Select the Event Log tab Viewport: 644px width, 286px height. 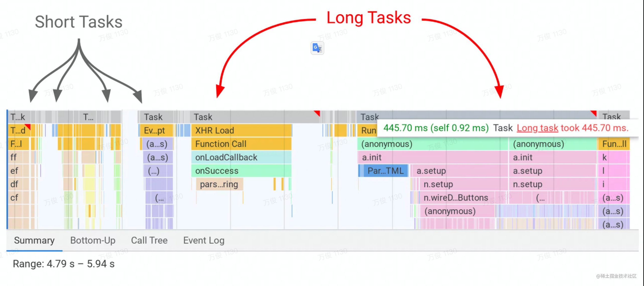point(204,240)
